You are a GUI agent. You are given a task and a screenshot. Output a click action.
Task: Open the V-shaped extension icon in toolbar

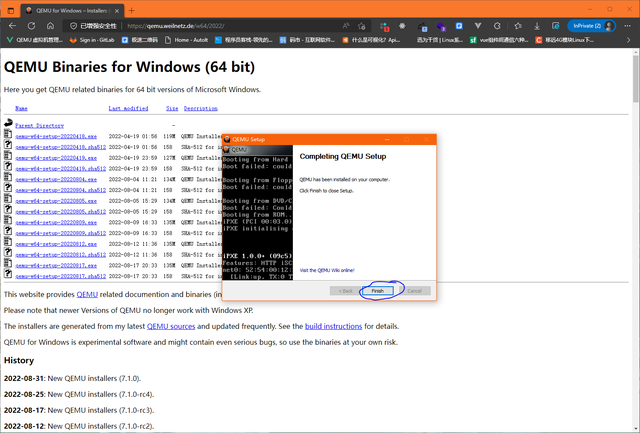pos(478,26)
